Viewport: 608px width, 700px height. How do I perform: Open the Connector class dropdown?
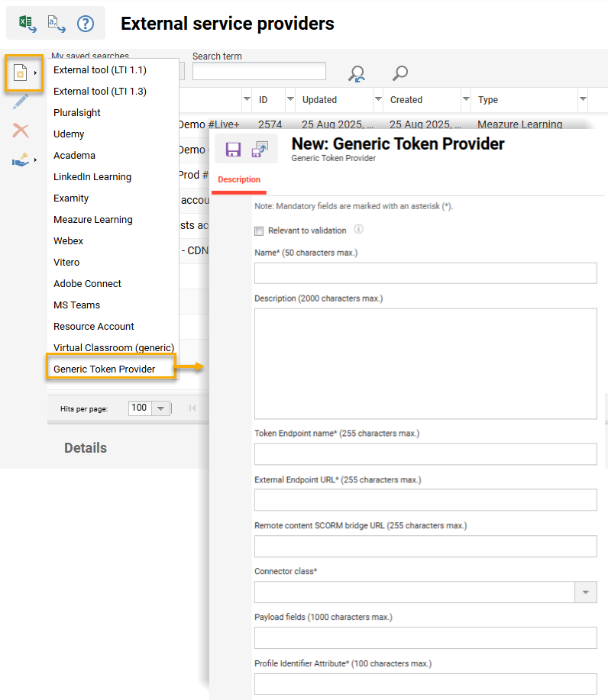[x=585, y=592]
